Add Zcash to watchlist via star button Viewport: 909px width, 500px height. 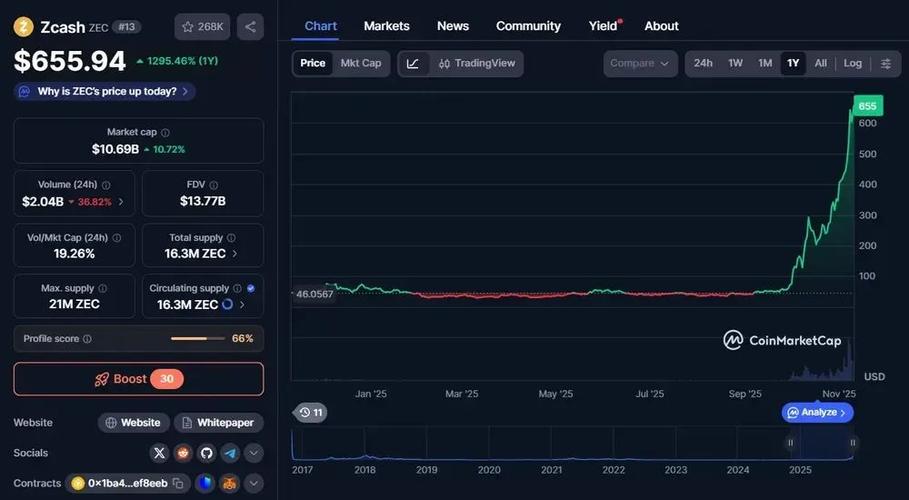point(202,27)
